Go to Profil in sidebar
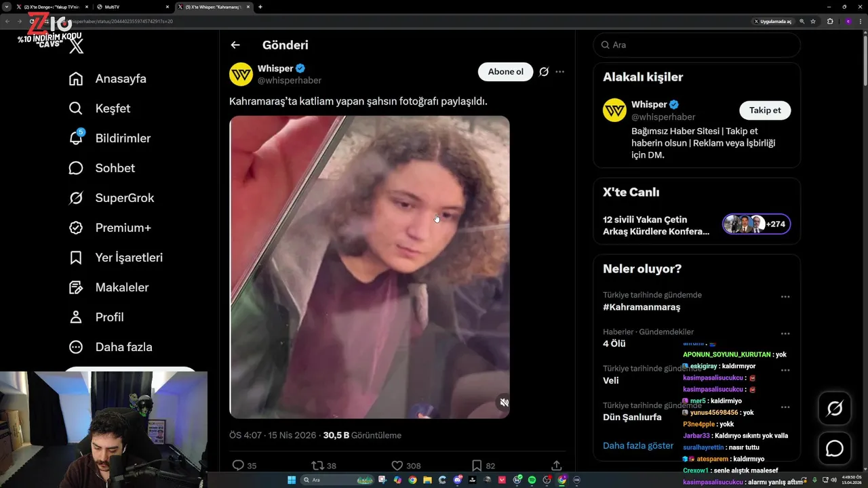The height and width of the screenshot is (488, 868). [x=96, y=317]
